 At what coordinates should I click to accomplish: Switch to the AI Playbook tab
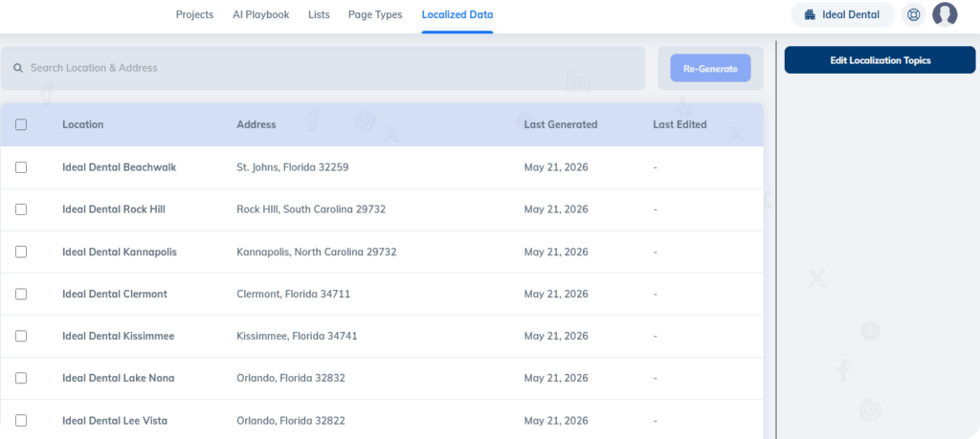(x=260, y=15)
